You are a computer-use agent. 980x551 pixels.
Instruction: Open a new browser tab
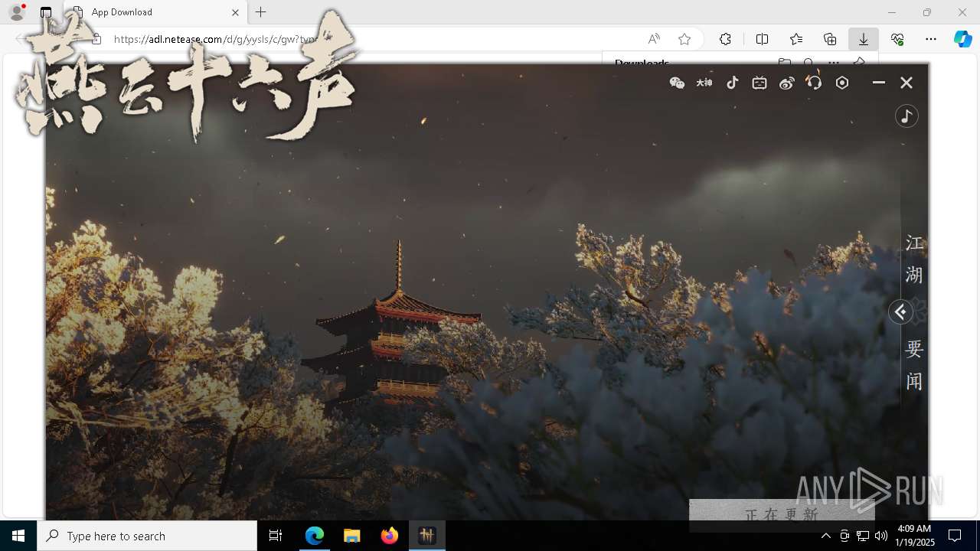point(261,12)
